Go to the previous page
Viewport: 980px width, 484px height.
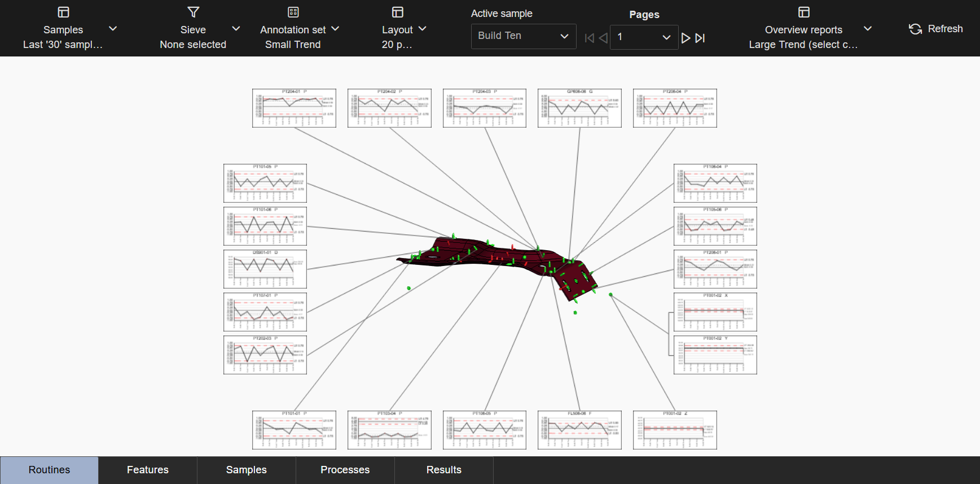click(x=603, y=38)
